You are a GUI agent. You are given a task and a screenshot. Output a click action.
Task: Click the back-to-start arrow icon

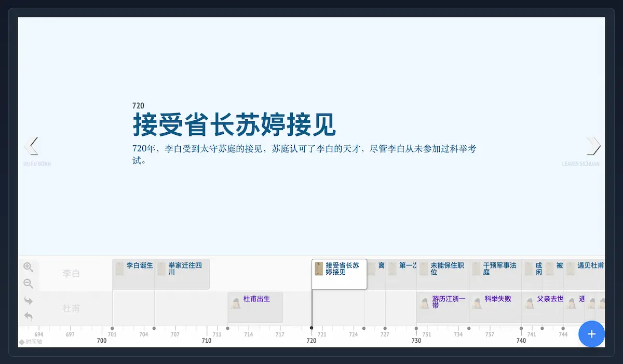click(28, 316)
